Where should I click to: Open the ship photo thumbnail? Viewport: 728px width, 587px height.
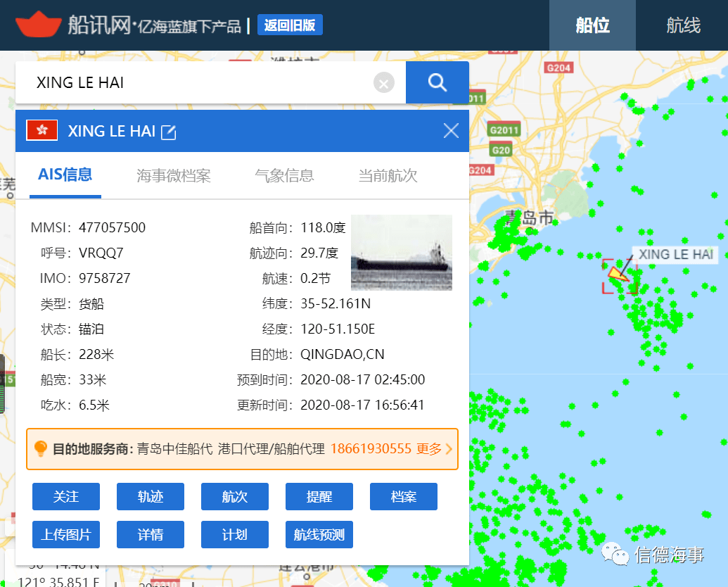click(x=401, y=252)
